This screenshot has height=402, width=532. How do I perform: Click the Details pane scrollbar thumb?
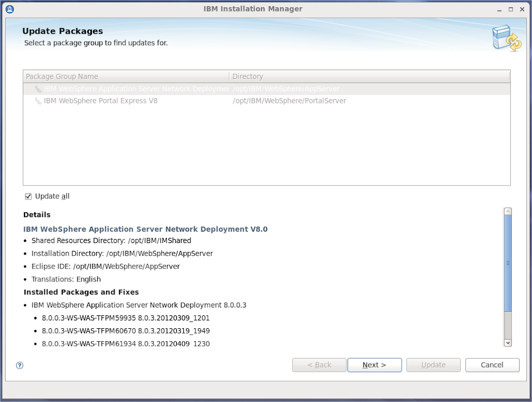click(x=508, y=262)
